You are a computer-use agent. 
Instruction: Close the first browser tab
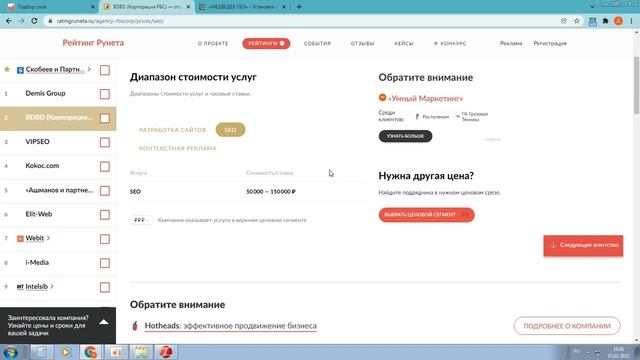coord(93,7)
